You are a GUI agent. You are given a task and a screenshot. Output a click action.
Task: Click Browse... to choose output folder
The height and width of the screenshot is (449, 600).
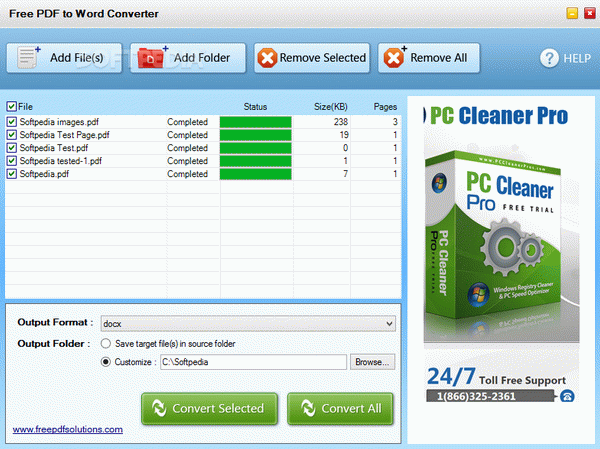[372, 362]
